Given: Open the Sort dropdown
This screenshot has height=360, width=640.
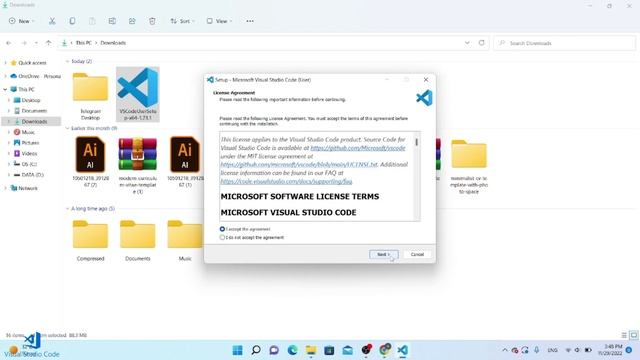Looking at the screenshot, I should 182,21.
